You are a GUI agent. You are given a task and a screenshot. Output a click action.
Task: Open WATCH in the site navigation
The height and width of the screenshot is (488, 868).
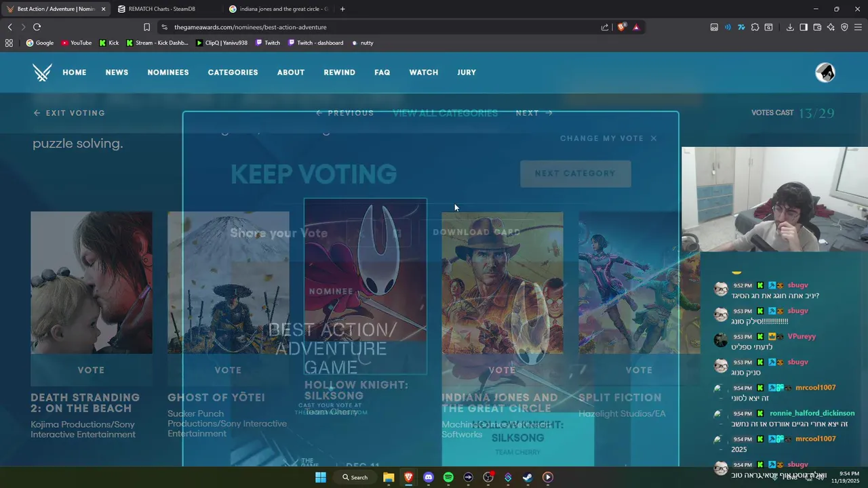pos(424,73)
